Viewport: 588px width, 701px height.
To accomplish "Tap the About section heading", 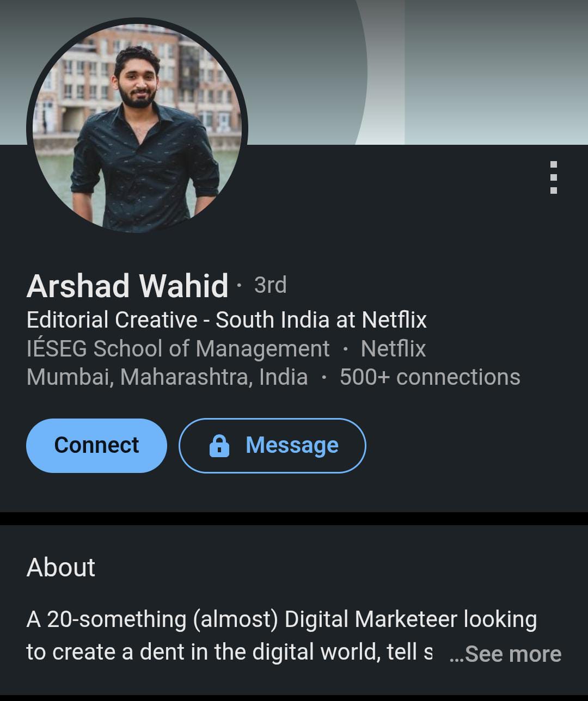I will (61, 567).
